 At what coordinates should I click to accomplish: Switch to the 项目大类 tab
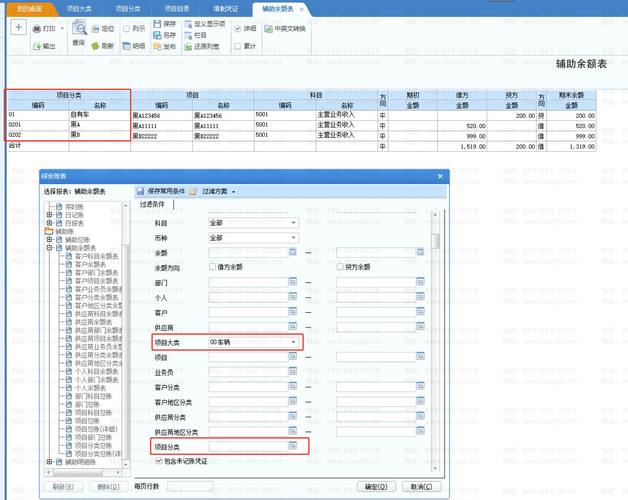[79, 8]
